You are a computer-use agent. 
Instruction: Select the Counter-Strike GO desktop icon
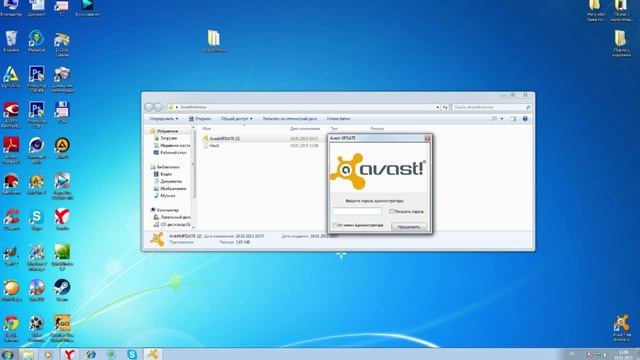[x=62, y=329]
